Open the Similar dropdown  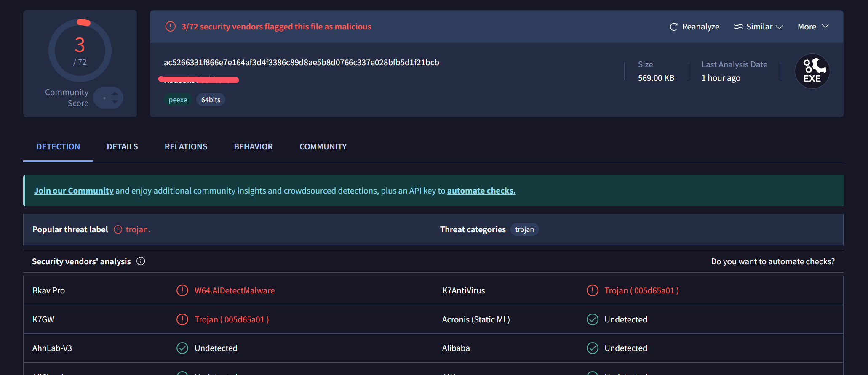pos(758,27)
